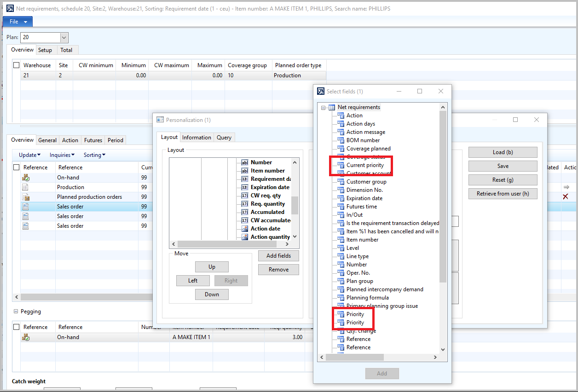Screen dimensions: 578x392
Task: Select Current priority in the field tree
Action: (365, 165)
